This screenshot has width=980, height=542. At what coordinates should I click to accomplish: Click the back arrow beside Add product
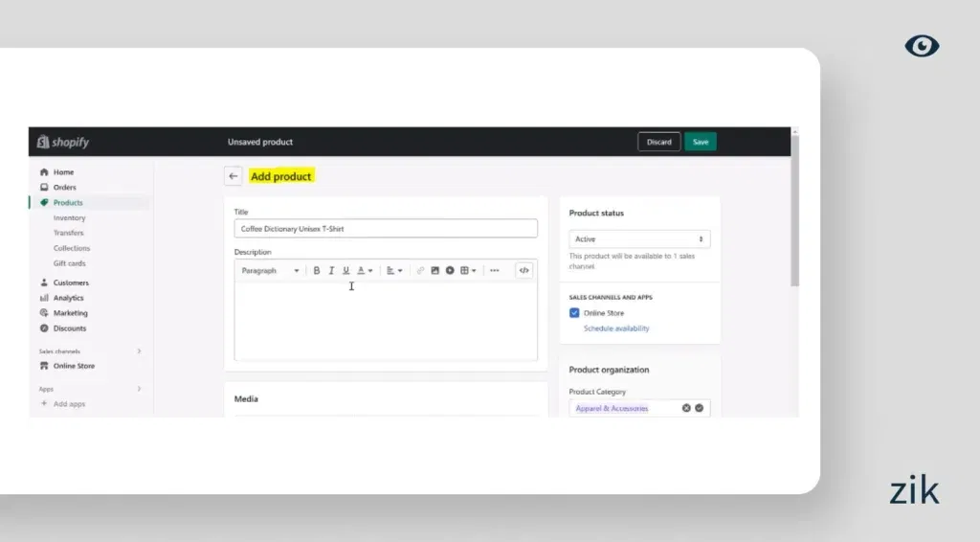point(234,176)
